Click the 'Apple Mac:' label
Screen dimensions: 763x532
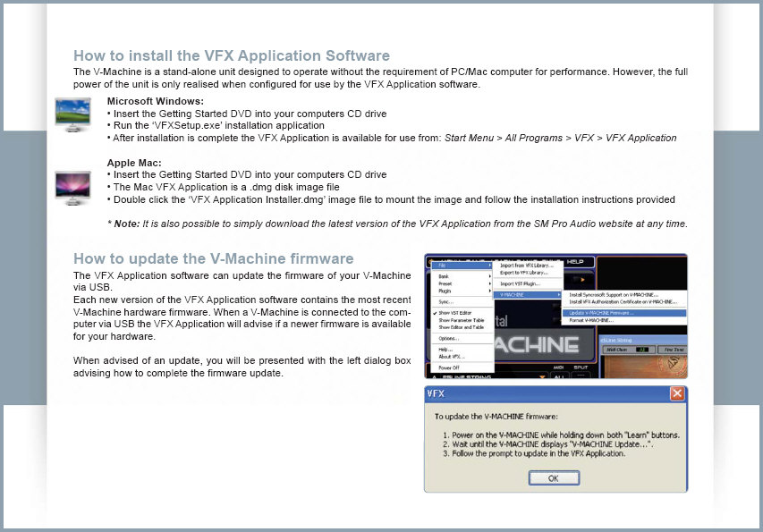click(x=134, y=163)
